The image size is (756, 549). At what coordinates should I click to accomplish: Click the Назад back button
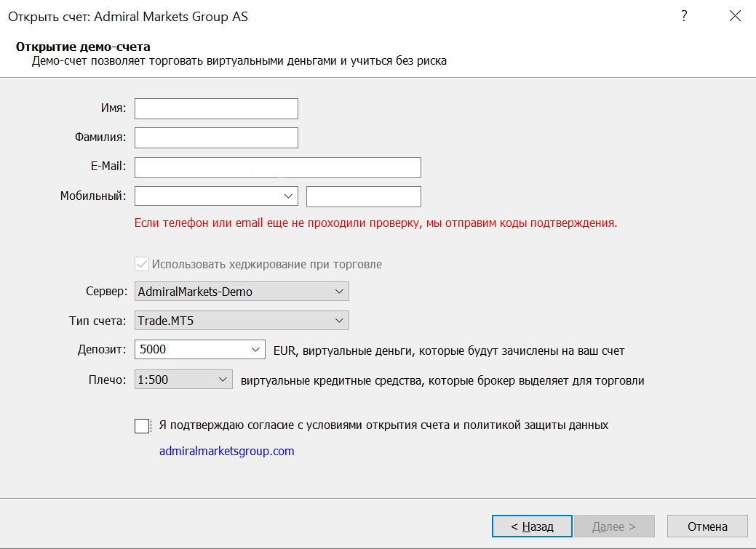point(532,526)
